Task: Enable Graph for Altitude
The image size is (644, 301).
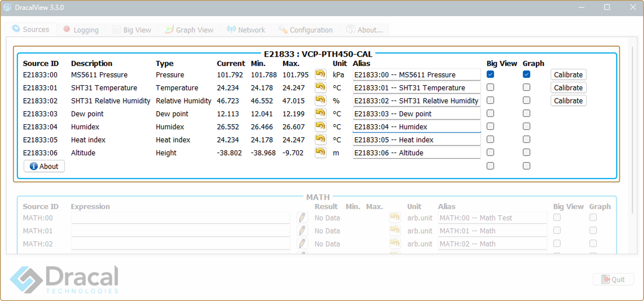Action: [x=526, y=152]
